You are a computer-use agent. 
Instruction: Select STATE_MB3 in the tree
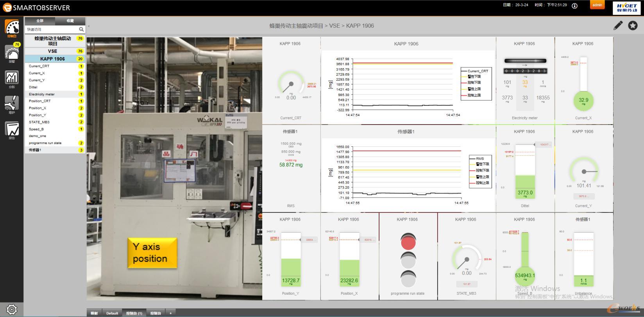point(55,122)
